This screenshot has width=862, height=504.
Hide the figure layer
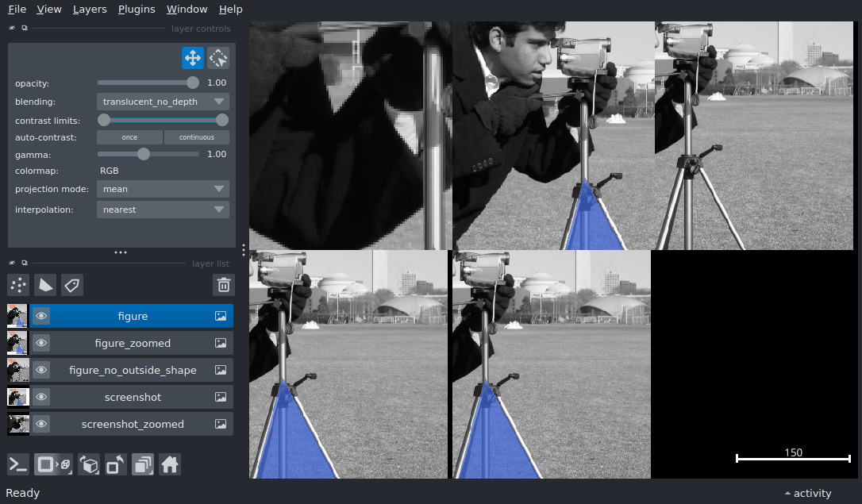coord(41,316)
